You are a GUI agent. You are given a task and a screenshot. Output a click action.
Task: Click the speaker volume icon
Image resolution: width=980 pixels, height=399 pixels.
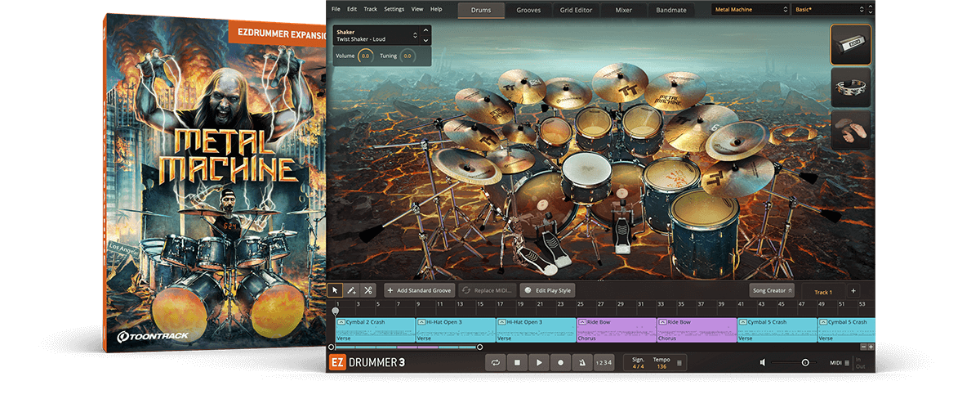[x=762, y=362]
